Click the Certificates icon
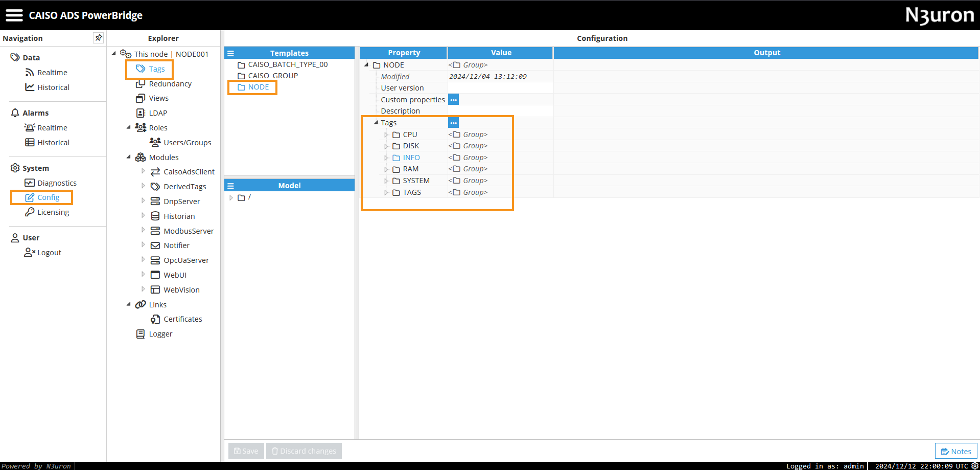The height and width of the screenshot is (470, 980). click(155, 319)
